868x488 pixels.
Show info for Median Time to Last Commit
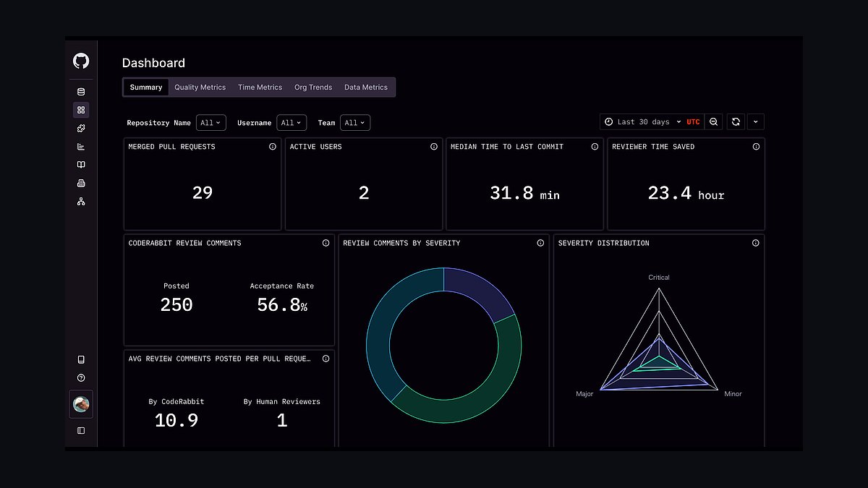595,147
